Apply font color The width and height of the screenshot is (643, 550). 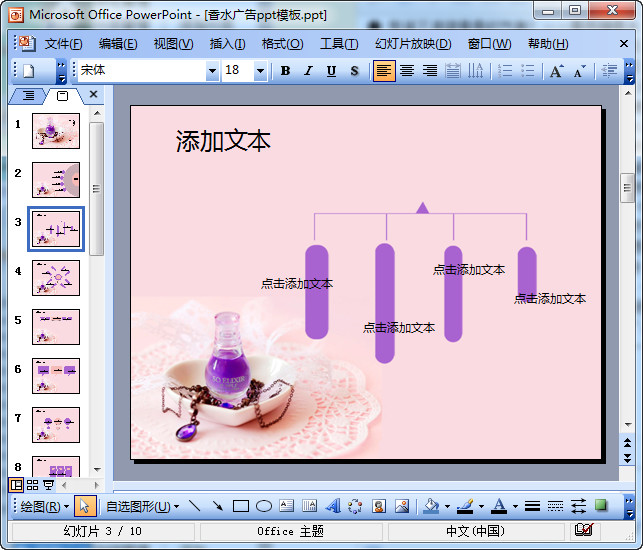point(499,506)
